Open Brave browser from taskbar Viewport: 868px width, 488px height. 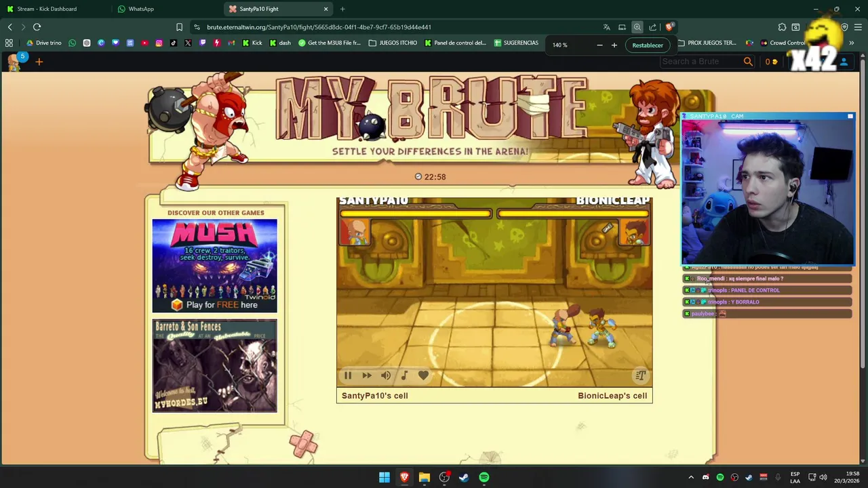[404, 477]
